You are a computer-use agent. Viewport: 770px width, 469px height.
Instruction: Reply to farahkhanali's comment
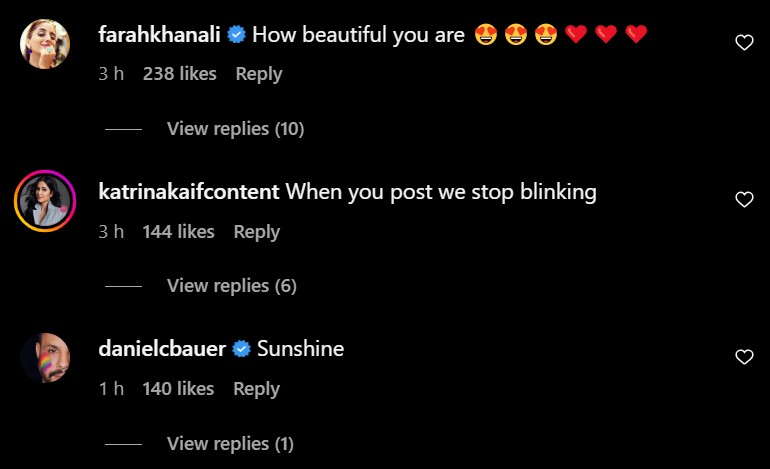pyautogui.click(x=258, y=74)
